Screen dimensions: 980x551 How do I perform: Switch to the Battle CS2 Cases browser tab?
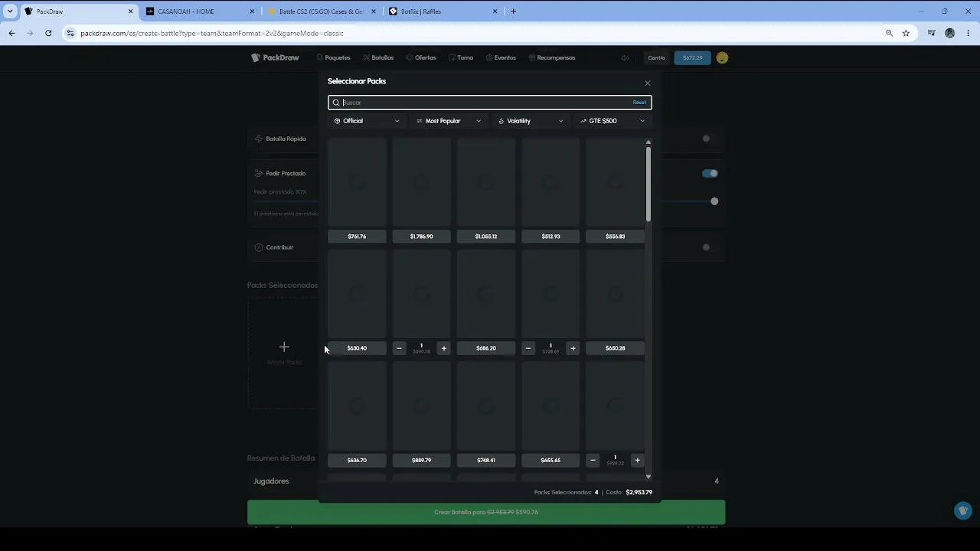point(320,11)
